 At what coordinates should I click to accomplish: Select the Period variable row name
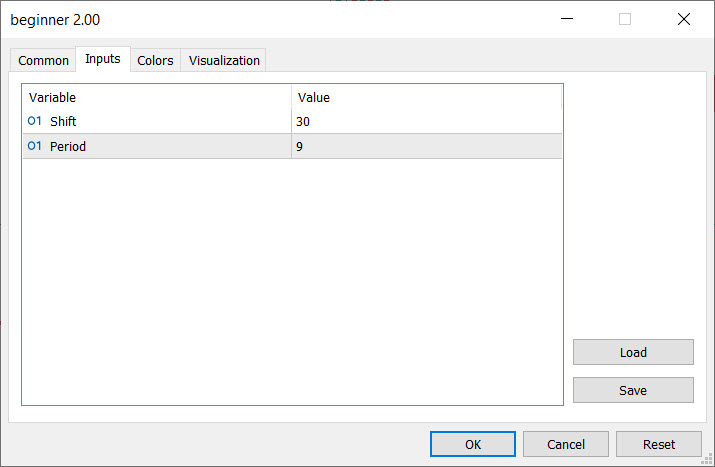(x=68, y=146)
